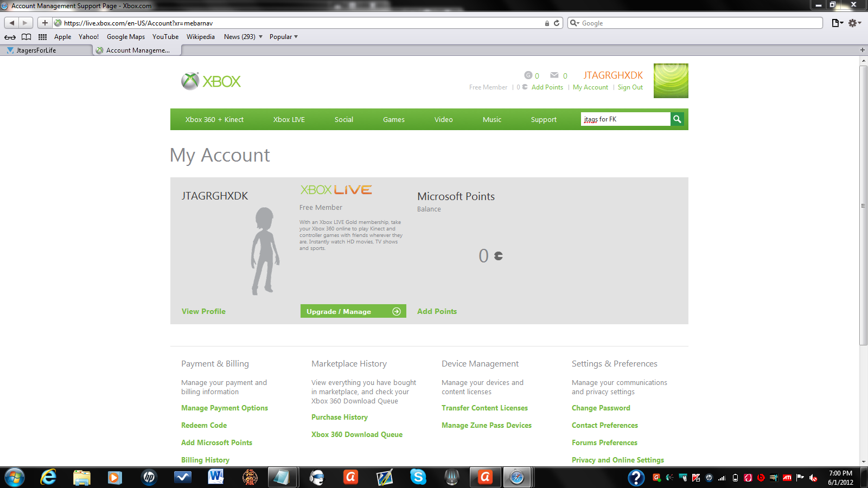Show all bookmarks via the book icon
The width and height of the screenshot is (868, 488).
pos(26,37)
